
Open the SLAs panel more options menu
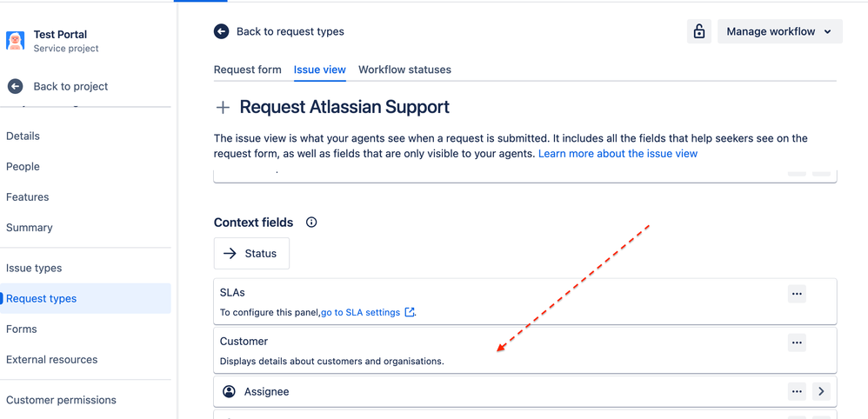point(797,294)
